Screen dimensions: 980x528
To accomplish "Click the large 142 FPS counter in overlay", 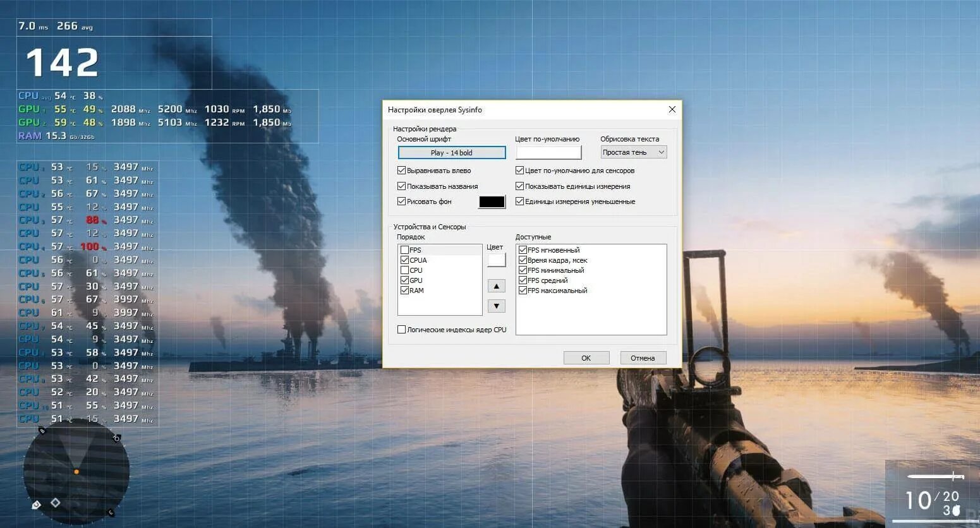I will coord(63,63).
